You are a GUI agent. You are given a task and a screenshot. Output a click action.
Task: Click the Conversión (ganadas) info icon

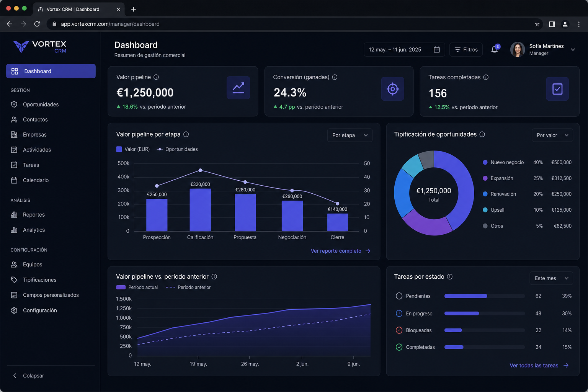335,77
